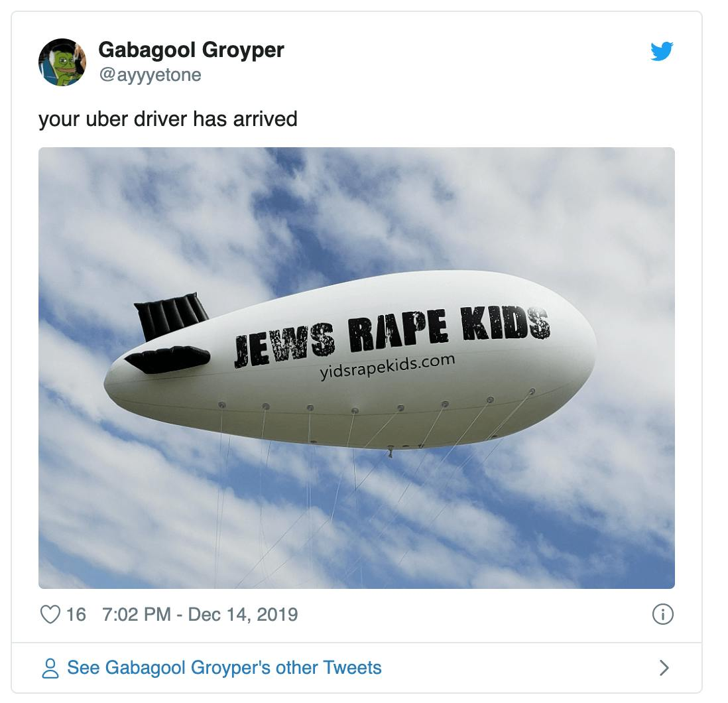This screenshot has width=728, height=703.
Task: Click the Twitter bird logo
Action: [662, 51]
